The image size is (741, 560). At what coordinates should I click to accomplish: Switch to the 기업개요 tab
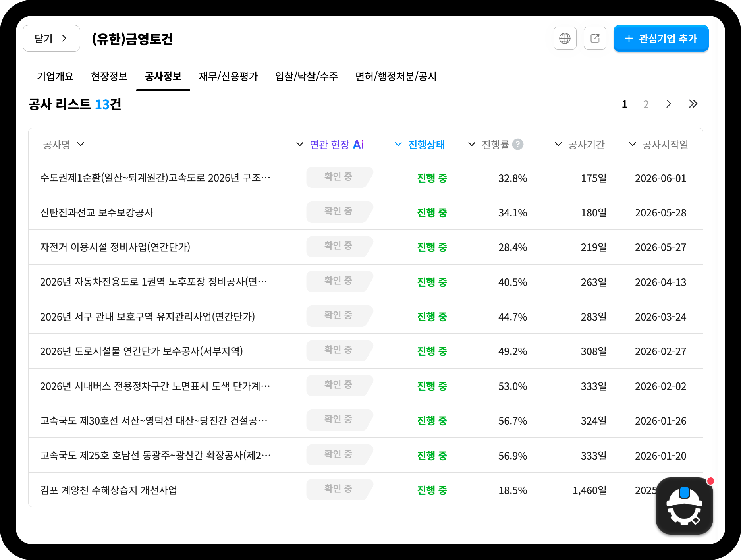pyautogui.click(x=55, y=76)
